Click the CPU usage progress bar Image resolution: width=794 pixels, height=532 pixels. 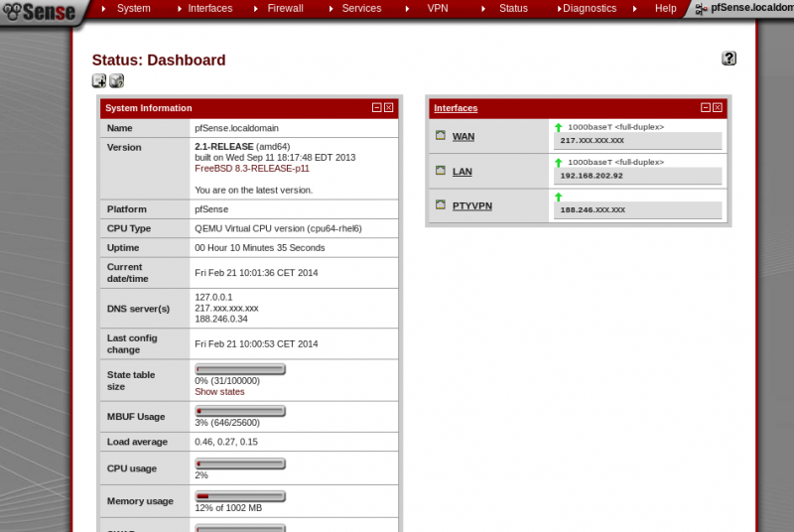click(x=240, y=464)
